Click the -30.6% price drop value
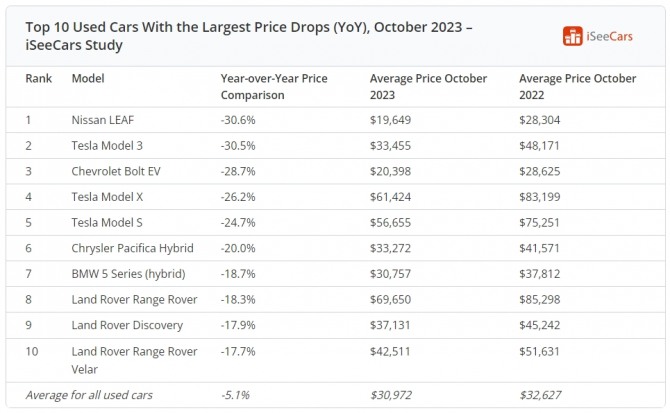The image size is (670, 413). (x=237, y=119)
